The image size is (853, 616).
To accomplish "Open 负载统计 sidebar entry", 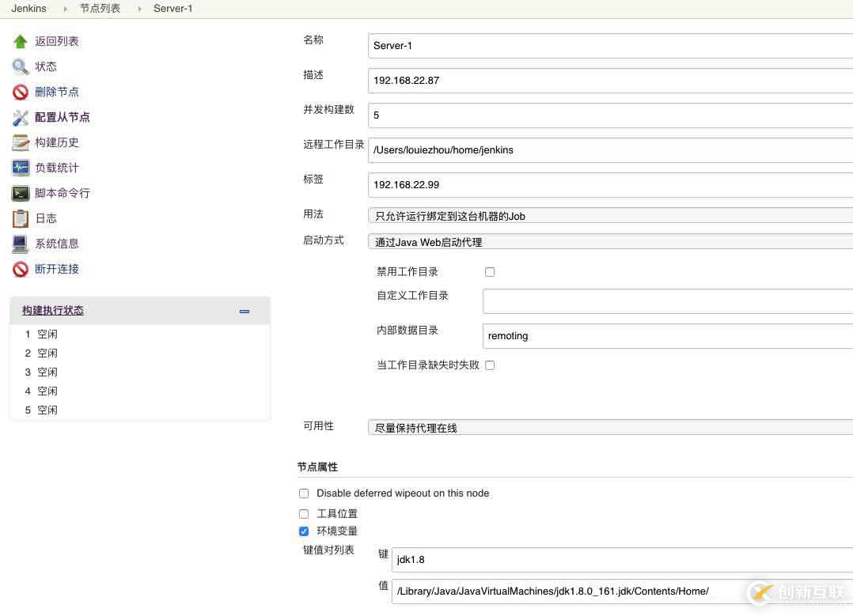I will (57, 168).
